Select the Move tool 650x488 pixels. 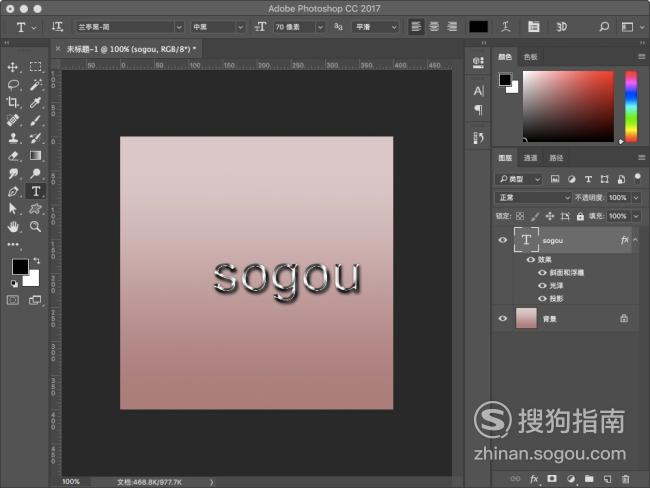(x=13, y=67)
